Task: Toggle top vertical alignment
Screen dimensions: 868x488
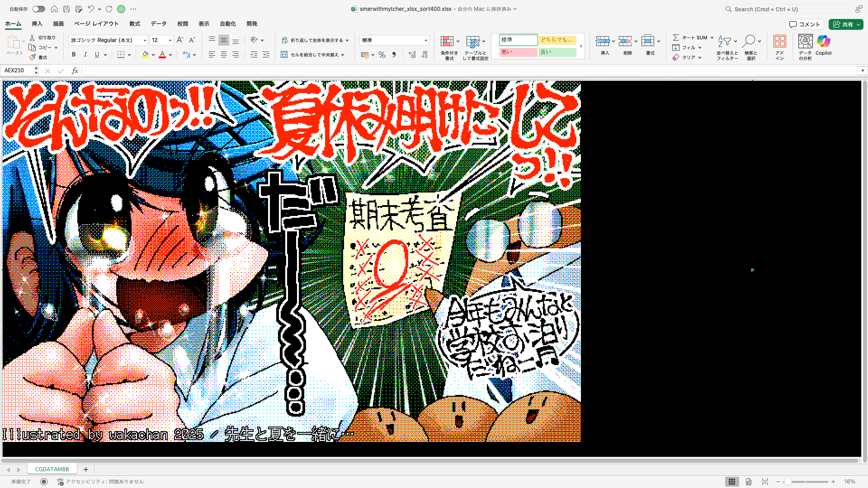Action: [212, 40]
